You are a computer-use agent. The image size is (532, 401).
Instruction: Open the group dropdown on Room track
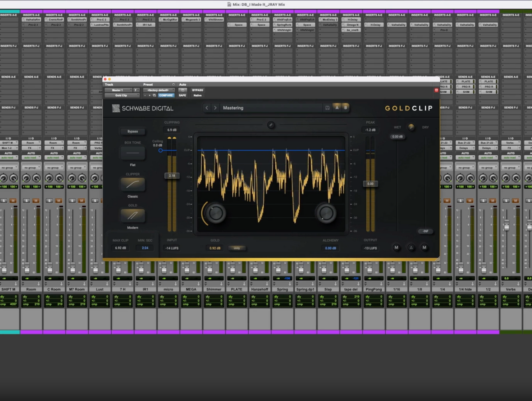coord(31,168)
